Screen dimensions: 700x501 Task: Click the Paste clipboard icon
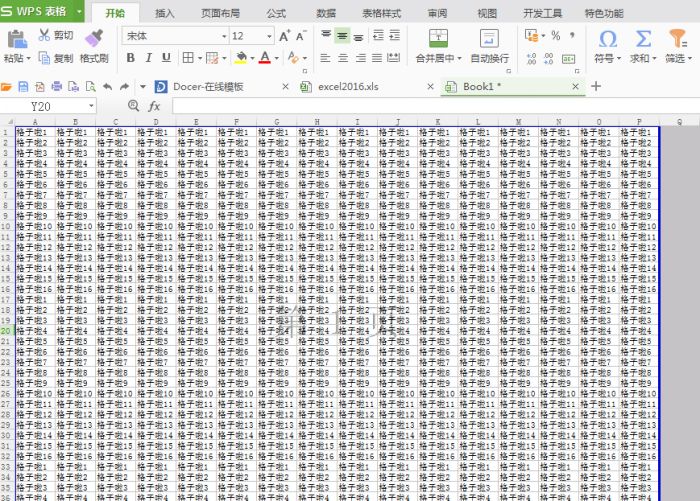[x=17, y=39]
